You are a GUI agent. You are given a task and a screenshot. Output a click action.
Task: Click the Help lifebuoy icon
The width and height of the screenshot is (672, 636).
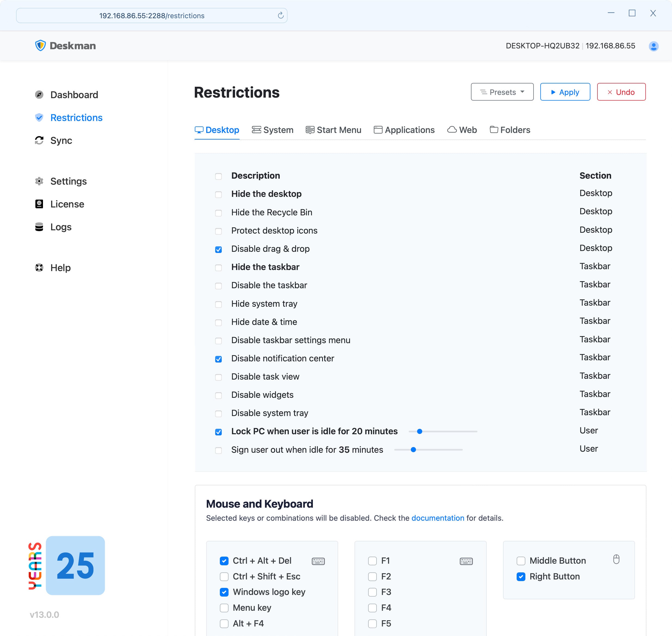(x=39, y=268)
